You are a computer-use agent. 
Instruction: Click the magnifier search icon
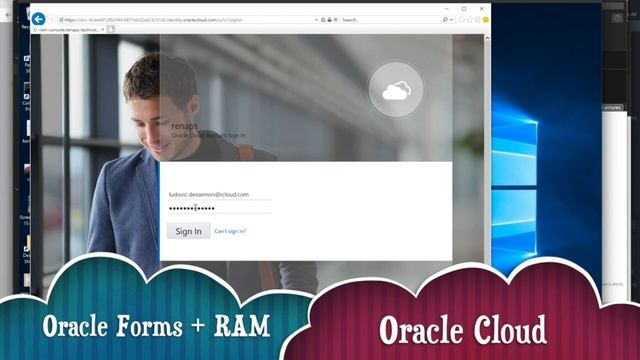tap(445, 20)
